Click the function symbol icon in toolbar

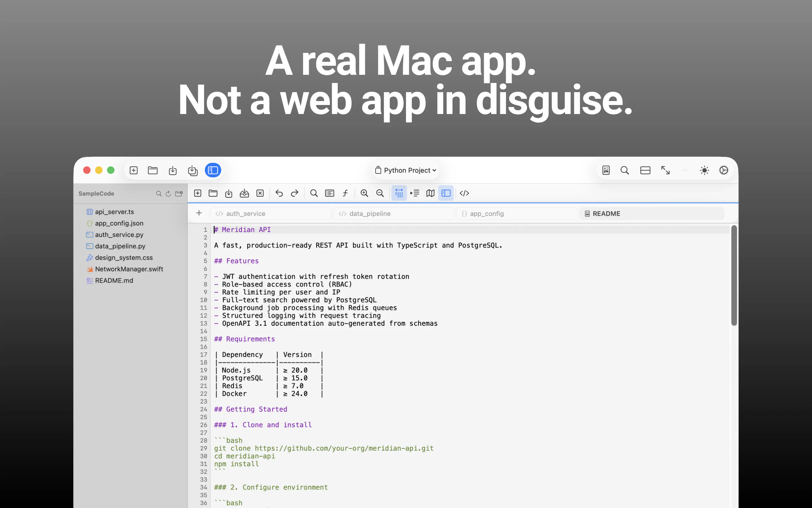pos(345,193)
